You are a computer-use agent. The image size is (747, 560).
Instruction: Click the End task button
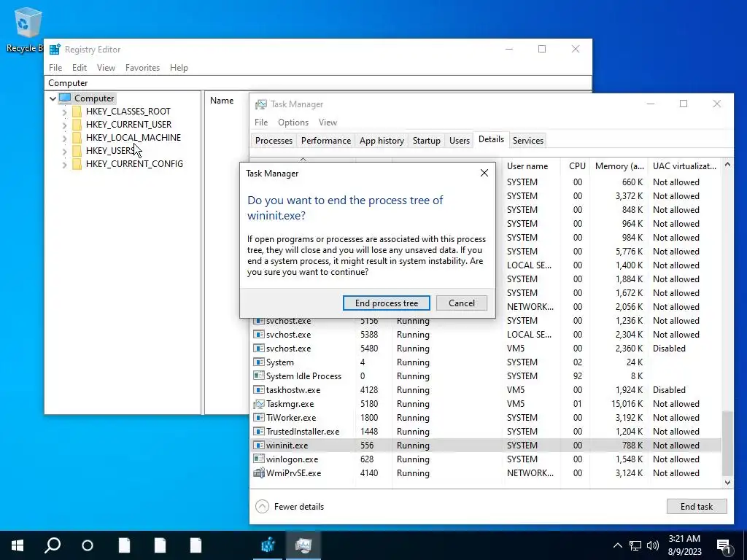click(x=697, y=506)
